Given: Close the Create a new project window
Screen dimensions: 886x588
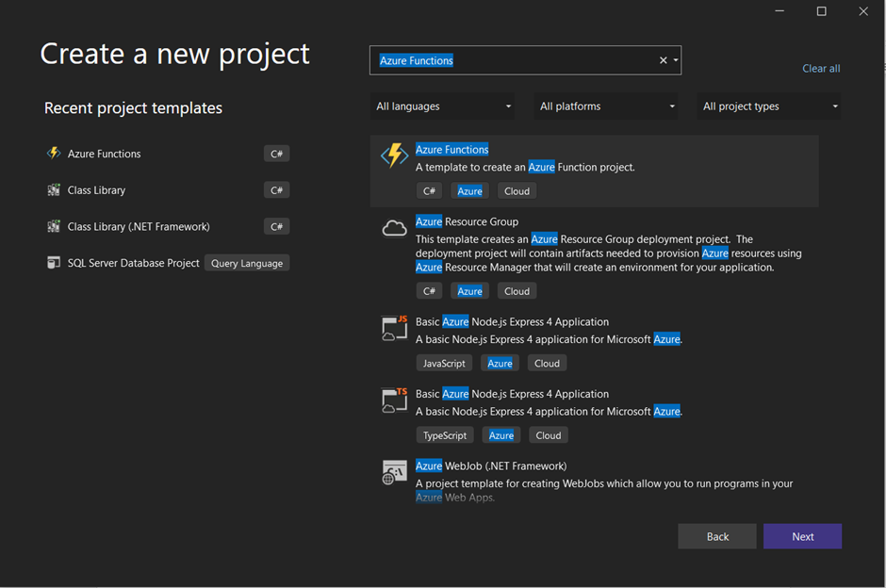Looking at the screenshot, I should click(x=863, y=11).
